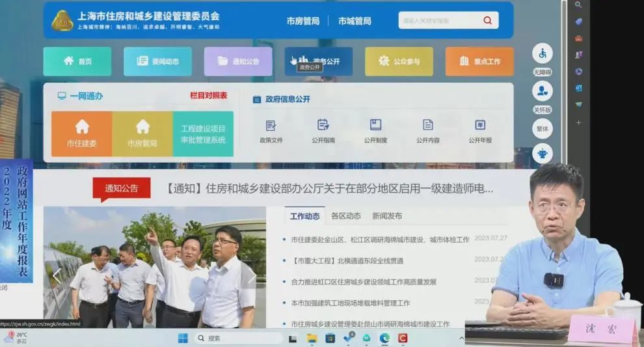Click the keyword search input field
The image size is (644, 347).
coord(439,21)
